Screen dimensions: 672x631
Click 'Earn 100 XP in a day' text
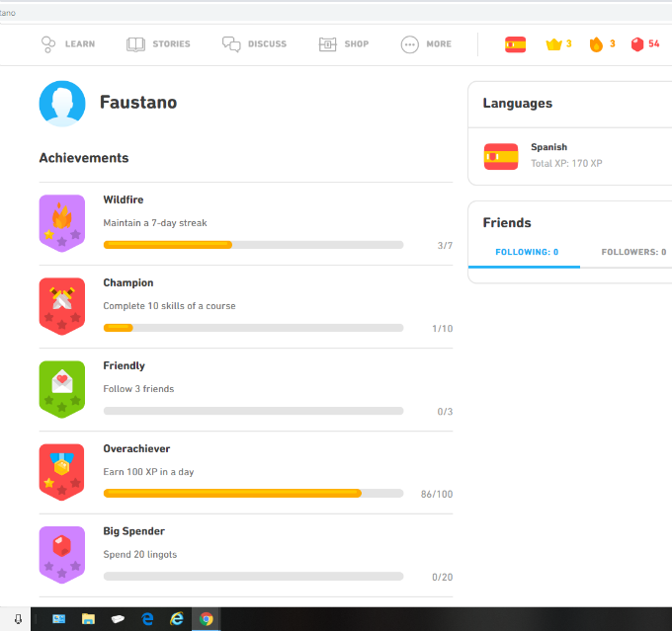(x=148, y=472)
